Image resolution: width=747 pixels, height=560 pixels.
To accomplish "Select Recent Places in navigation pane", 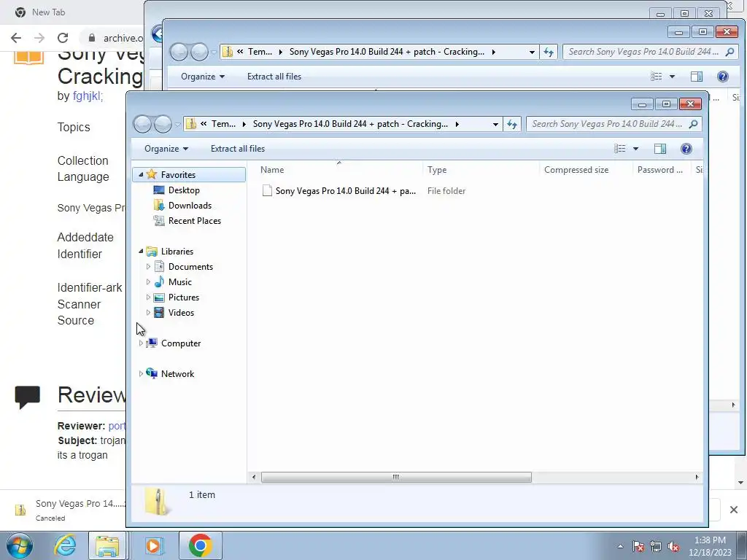I will (x=194, y=220).
